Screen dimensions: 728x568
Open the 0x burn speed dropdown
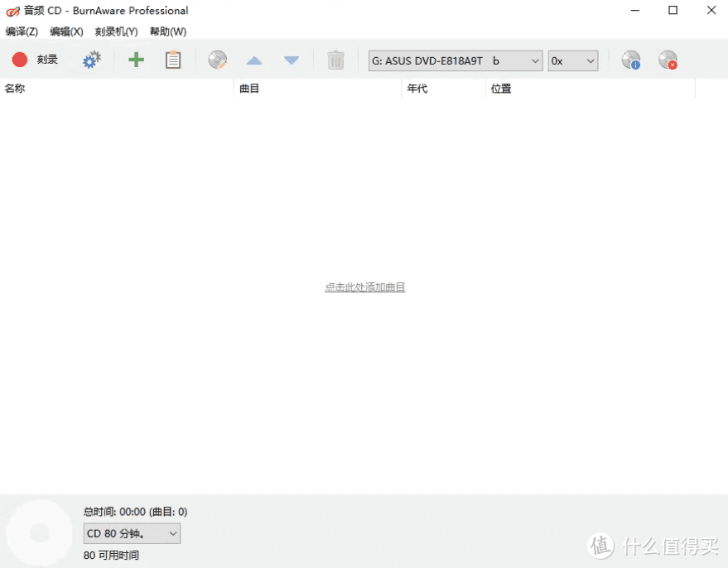(573, 60)
